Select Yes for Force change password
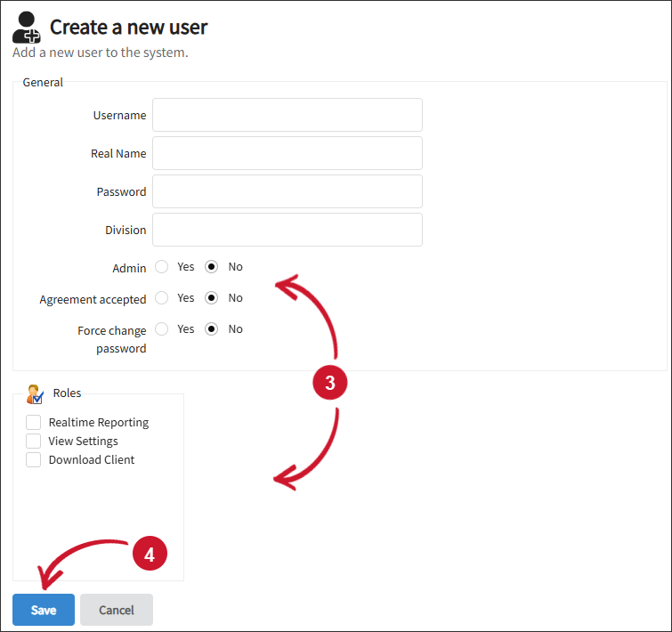 [x=162, y=329]
